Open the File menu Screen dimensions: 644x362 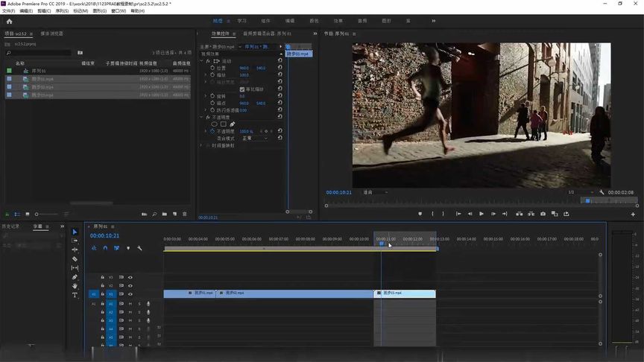pos(8,11)
